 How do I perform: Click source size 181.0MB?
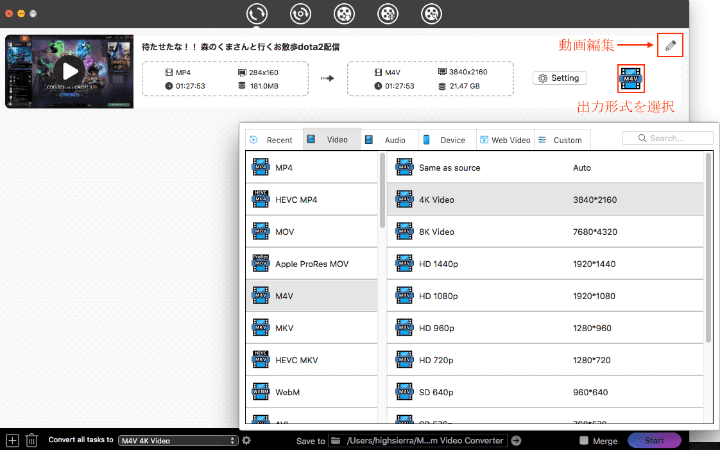264,86
